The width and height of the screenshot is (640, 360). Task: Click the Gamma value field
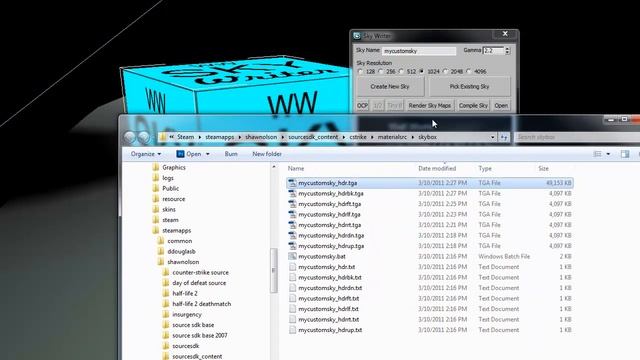coord(493,51)
